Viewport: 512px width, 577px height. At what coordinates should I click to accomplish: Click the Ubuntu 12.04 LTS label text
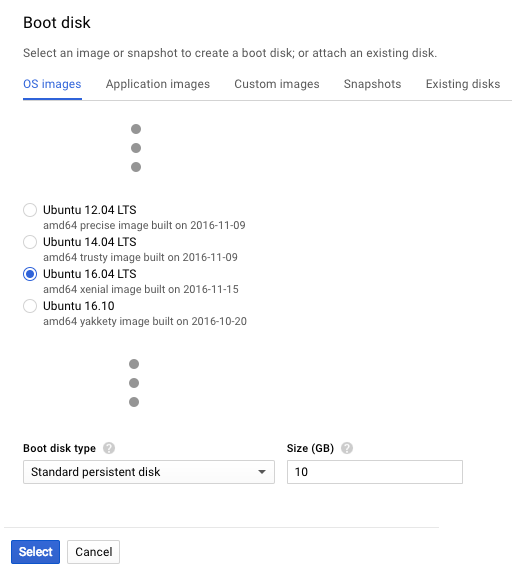coord(89,210)
